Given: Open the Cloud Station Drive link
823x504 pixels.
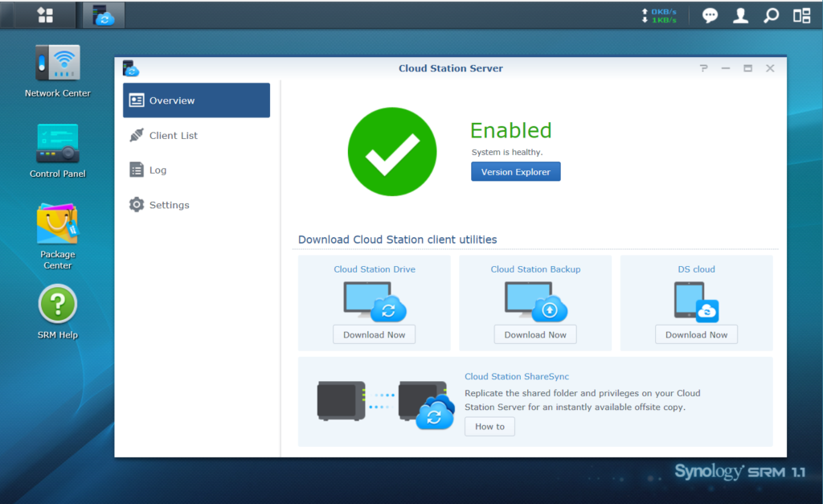Looking at the screenshot, I should [x=375, y=269].
